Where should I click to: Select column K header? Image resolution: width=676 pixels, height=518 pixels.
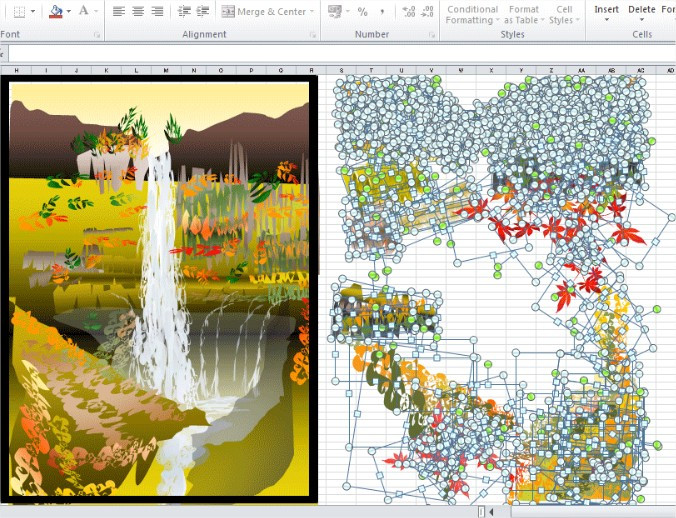click(x=106, y=70)
